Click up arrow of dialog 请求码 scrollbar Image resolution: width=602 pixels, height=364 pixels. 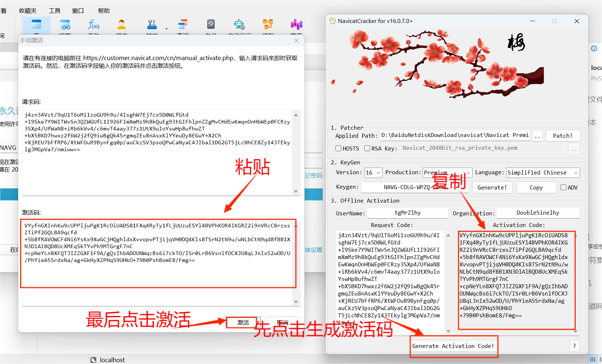(x=296, y=115)
